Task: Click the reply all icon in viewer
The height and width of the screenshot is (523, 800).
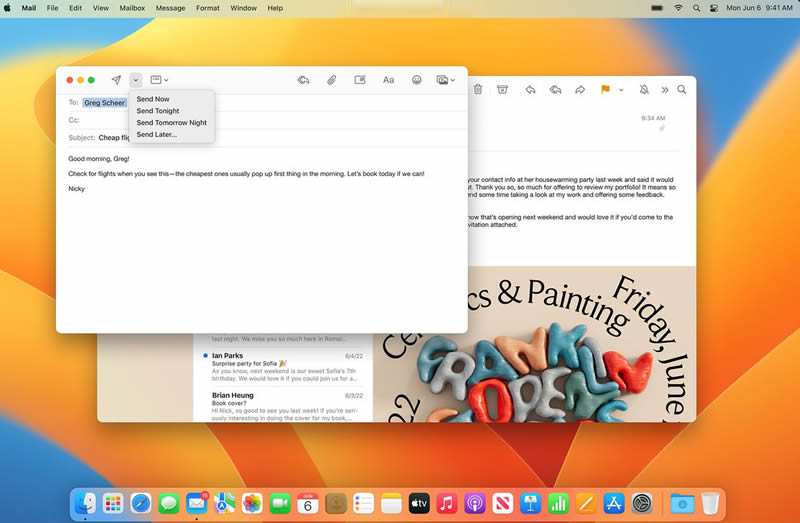Action: coord(555,90)
